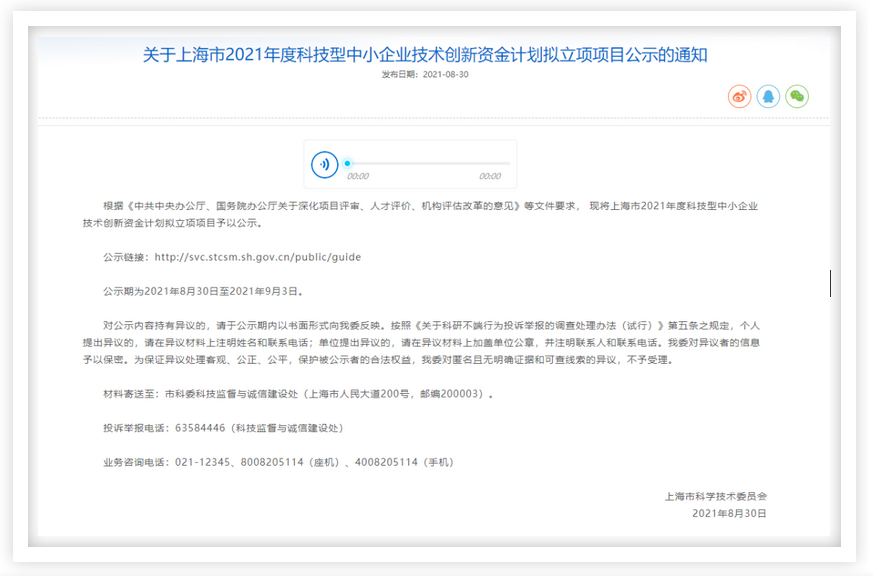Click the audio total duration label

(x=489, y=176)
